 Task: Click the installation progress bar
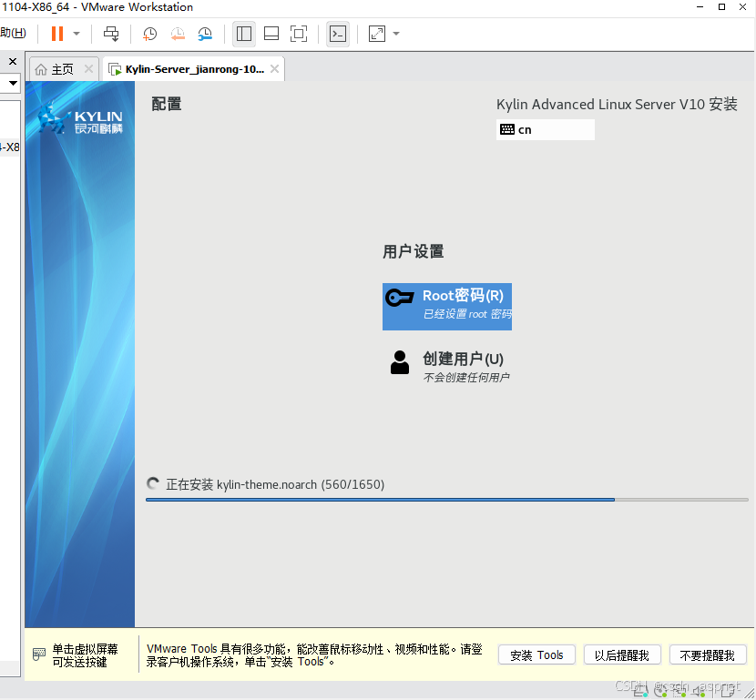pyautogui.click(x=447, y=500)
